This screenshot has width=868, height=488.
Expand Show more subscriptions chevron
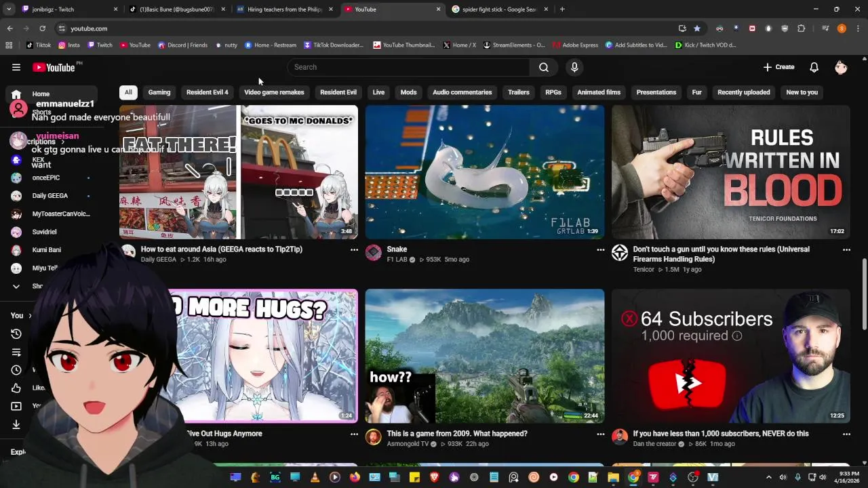16,286
